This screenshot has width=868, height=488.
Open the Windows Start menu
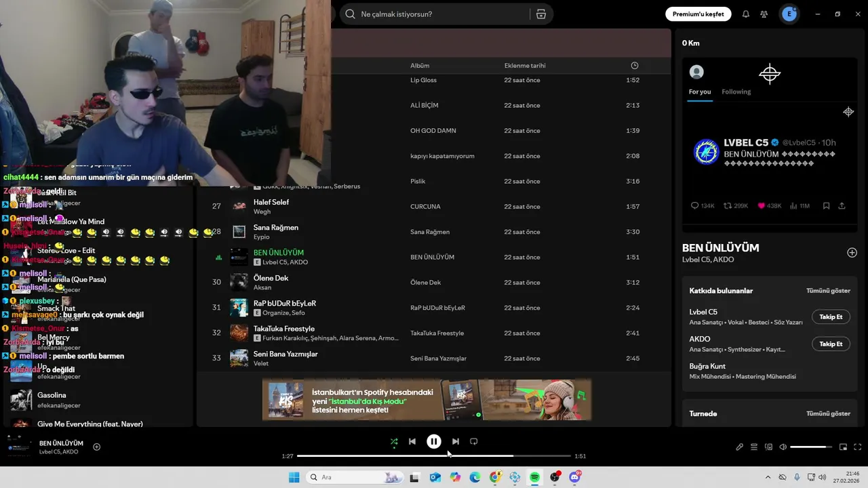[x=294, y=477]
